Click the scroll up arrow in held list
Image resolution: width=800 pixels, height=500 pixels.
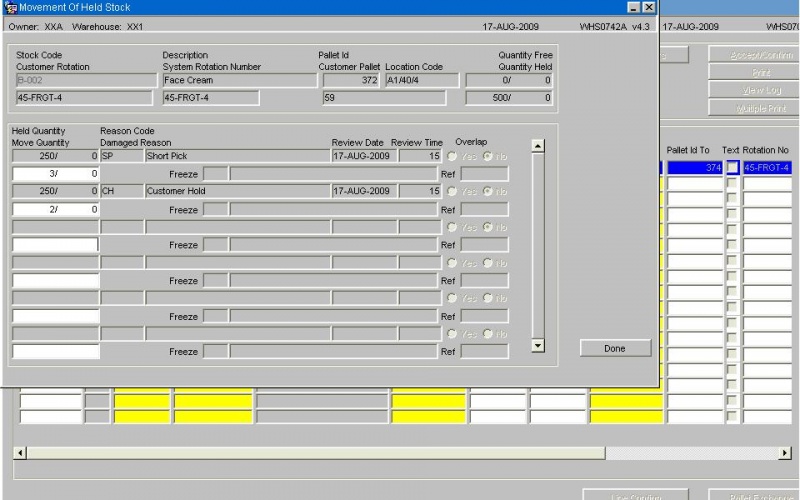pyautogui.click(x=538, y=145)
